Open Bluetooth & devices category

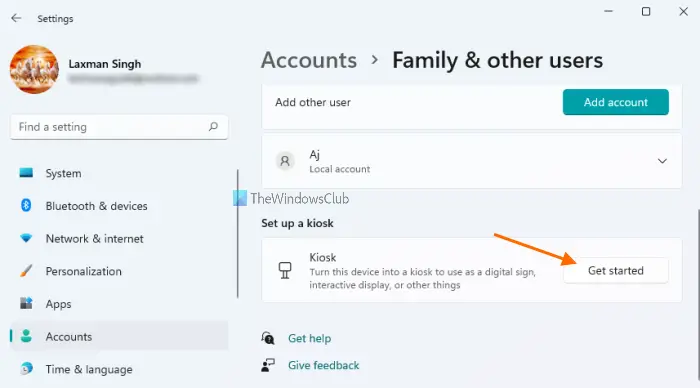click(119, 206)
